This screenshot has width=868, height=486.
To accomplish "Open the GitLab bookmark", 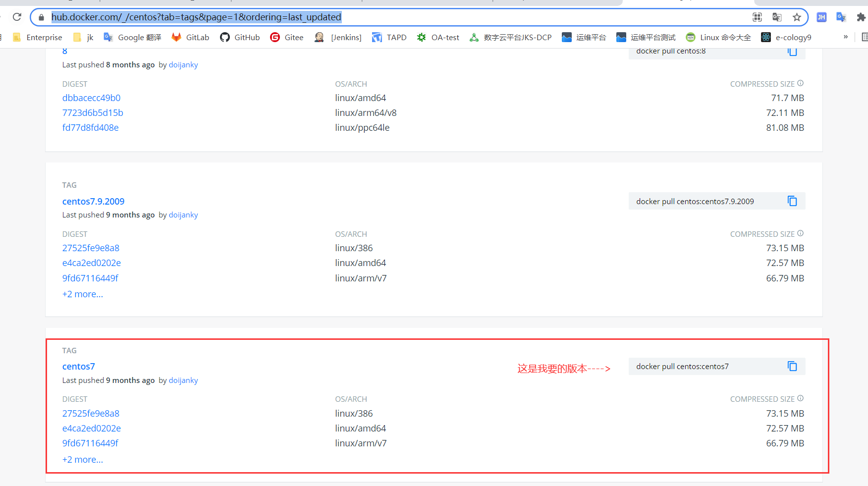I will pos(190,37).
